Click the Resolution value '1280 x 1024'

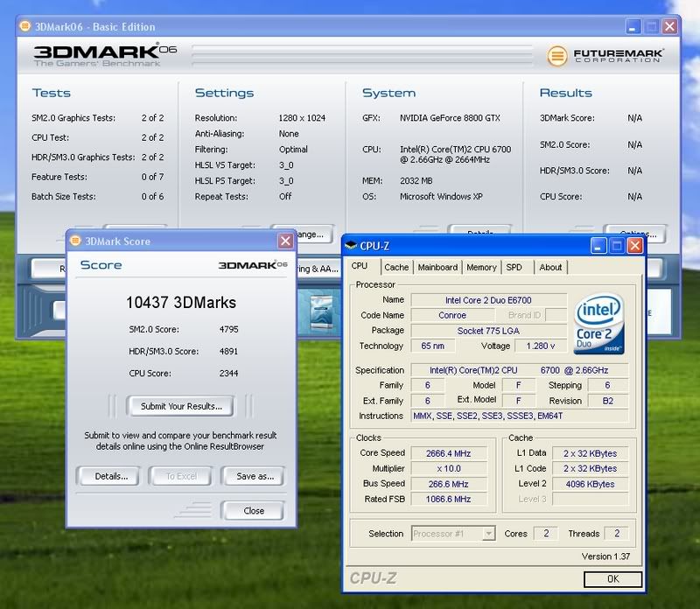(x=302, y=118)
